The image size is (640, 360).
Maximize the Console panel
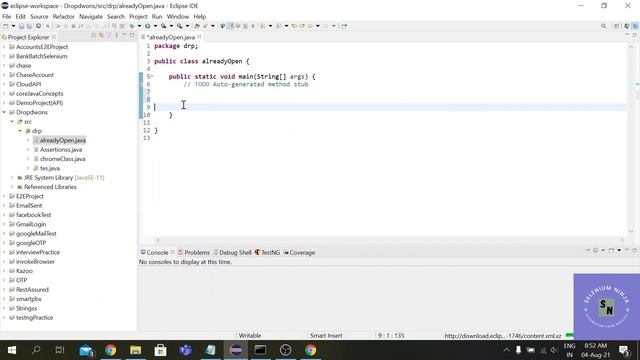(635, 250)
